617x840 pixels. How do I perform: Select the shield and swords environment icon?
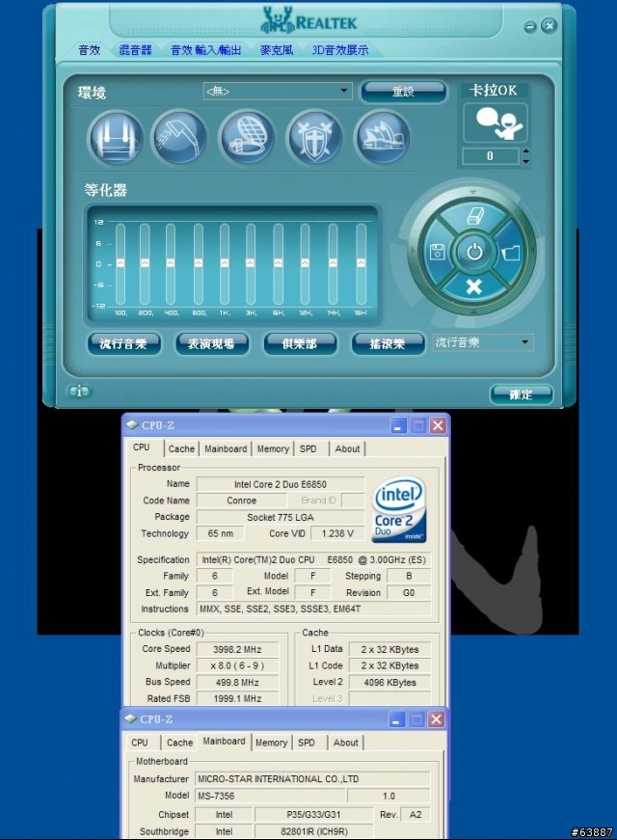click(x=314, y=138)
